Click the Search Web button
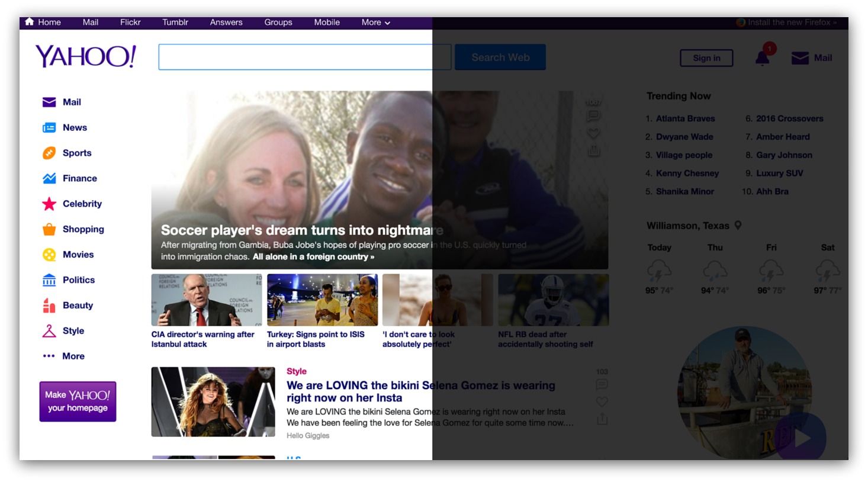Screen dimensions: 868x482 [500, 57]
